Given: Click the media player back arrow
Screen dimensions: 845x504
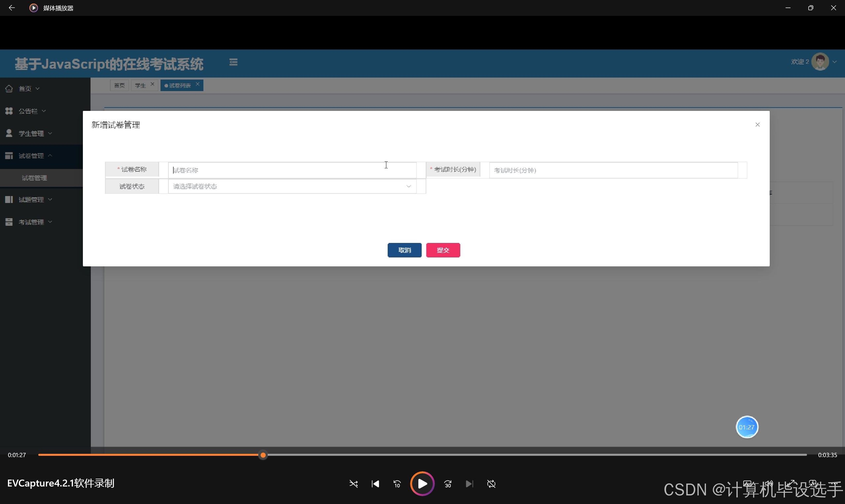Looking at the screenshot, I should (12, 8).
